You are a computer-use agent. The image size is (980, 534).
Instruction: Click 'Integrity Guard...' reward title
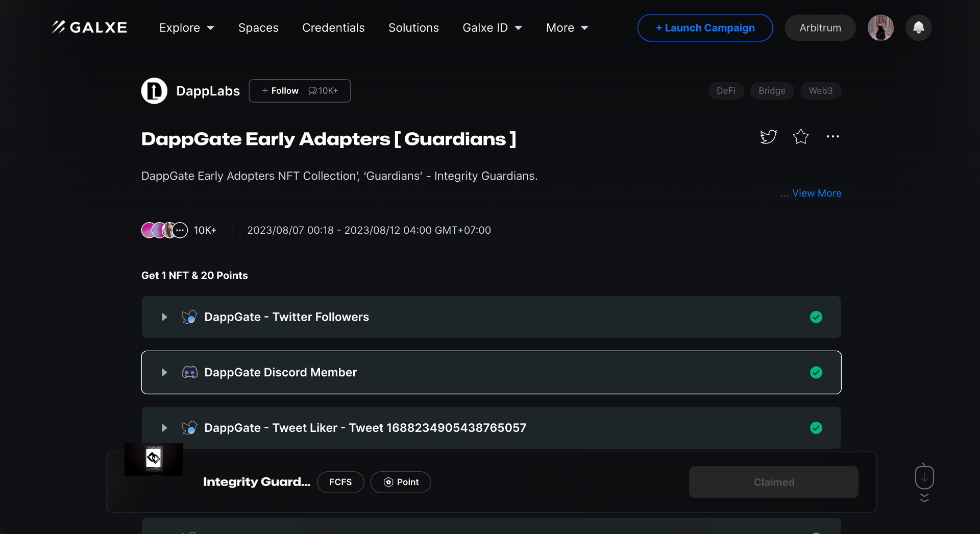[257, 482]
